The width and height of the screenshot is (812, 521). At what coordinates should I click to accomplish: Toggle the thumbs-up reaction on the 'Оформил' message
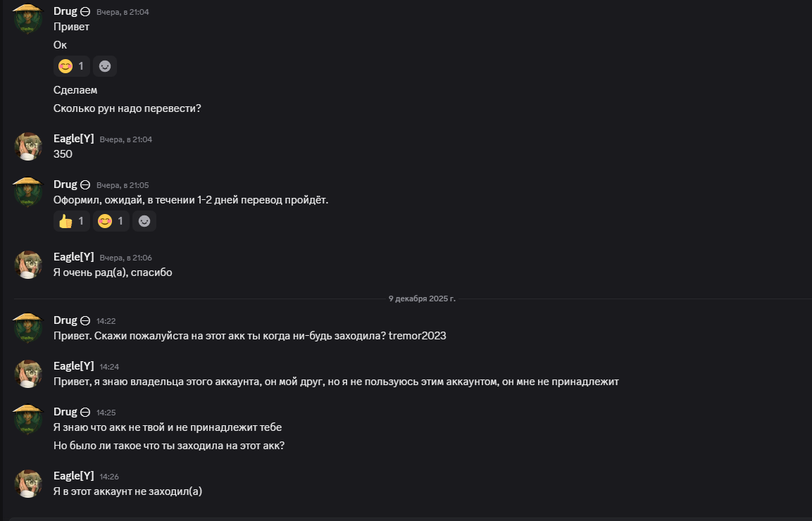pyautogui.click(x=72, y=221)
